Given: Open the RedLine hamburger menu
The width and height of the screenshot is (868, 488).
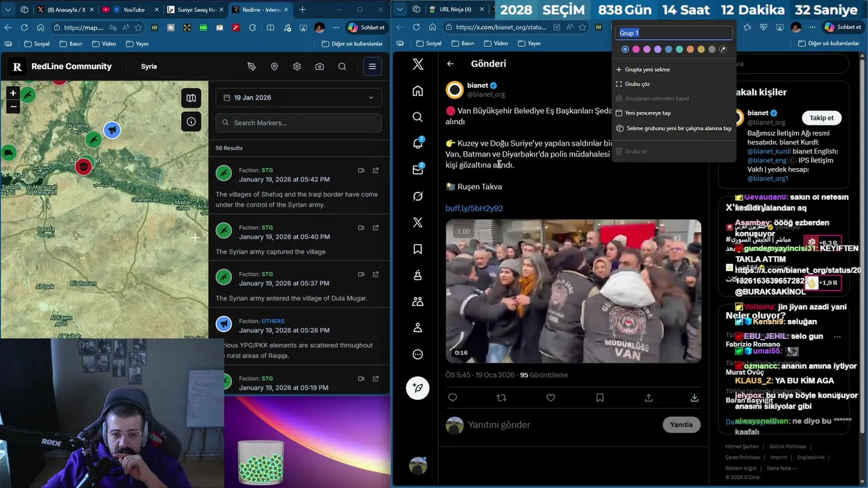Looking at the screenshot, I should click(372, 66).
